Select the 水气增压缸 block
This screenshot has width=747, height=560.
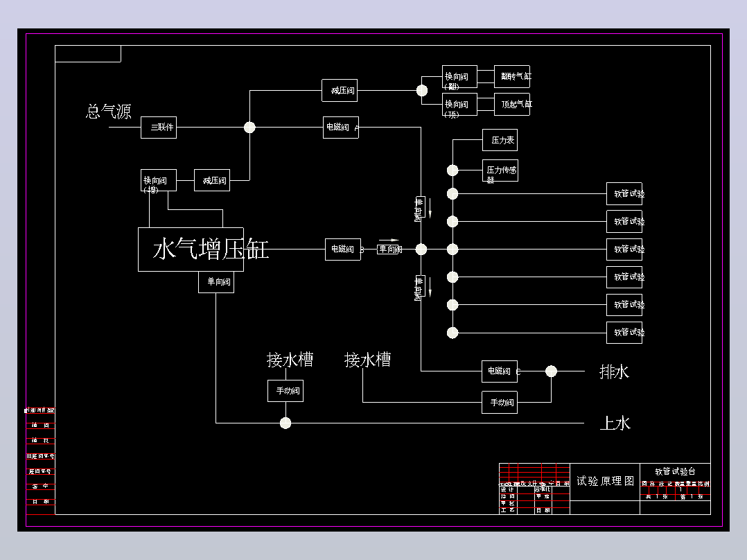tap(191, 250)
